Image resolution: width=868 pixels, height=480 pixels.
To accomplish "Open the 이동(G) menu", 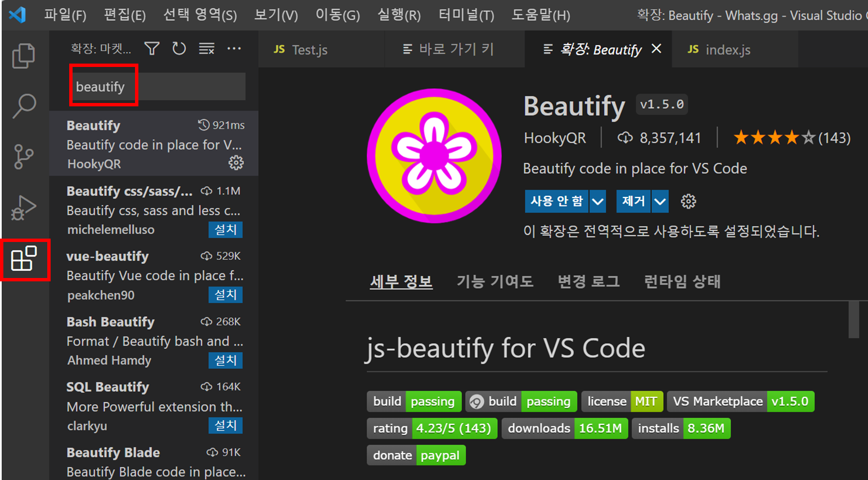I will point(338,15).
